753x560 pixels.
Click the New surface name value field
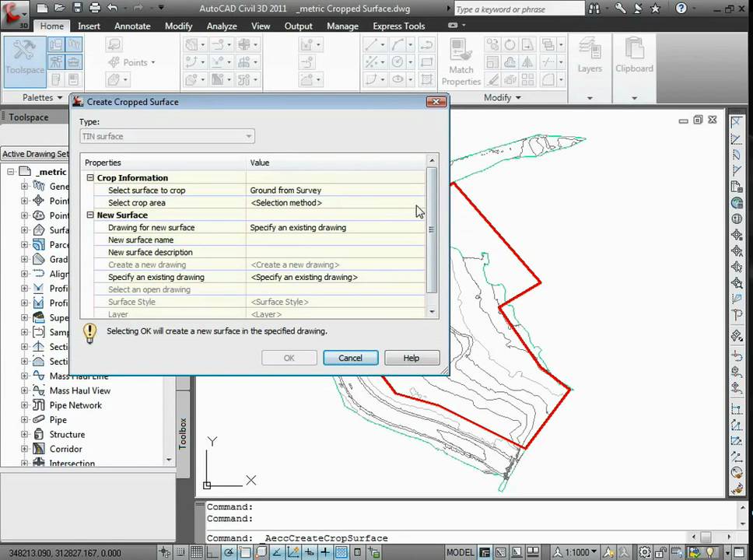click(335, 240)
